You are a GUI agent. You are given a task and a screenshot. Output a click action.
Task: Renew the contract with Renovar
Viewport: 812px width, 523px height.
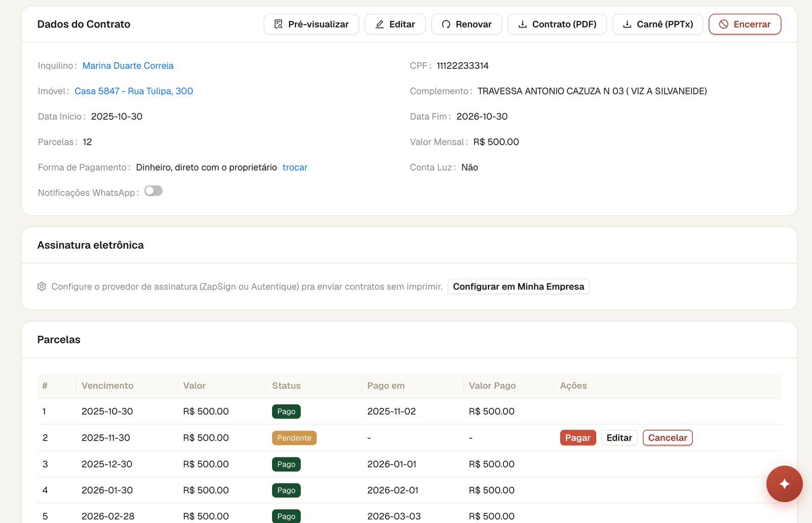(x=466, y=24)
